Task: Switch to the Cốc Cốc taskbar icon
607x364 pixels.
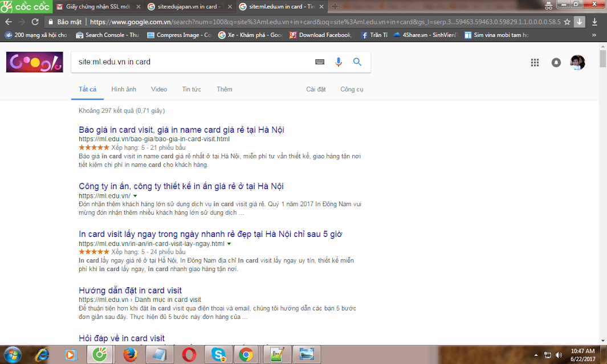Action: (100, 355)
